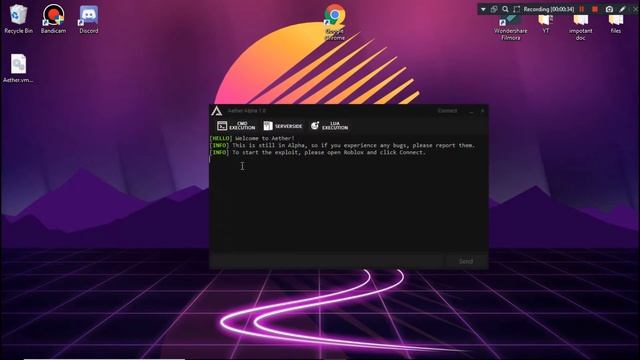
Task: Click the 'To start the exploit' info line
Action: [x=318, y=152]
